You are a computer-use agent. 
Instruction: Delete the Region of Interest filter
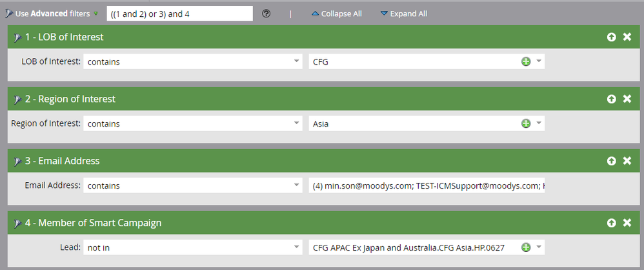[x=627, y=99]
